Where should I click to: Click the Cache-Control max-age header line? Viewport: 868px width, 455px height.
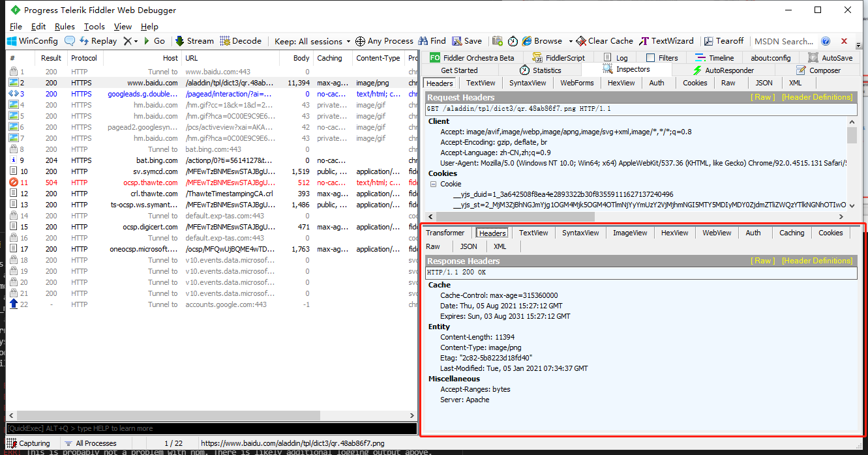(x=499, y=295)
